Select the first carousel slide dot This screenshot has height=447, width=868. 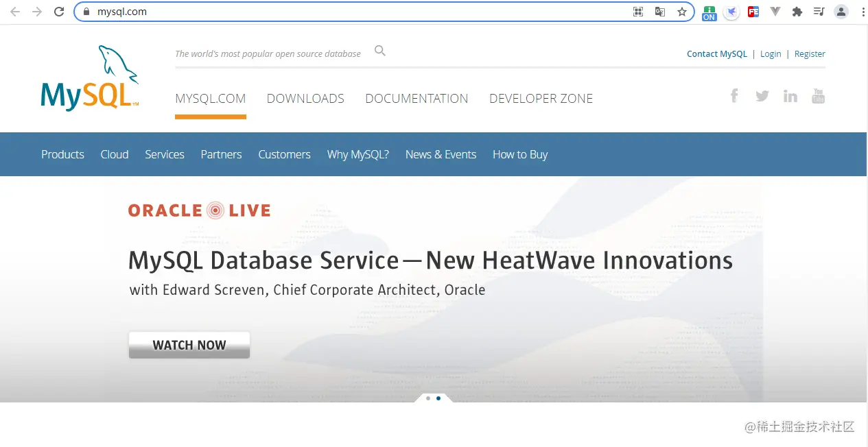click(x=428, y=398)
